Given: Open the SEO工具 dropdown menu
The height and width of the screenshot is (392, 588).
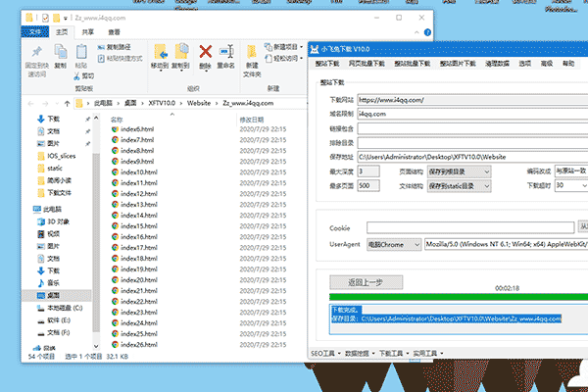Looking at the screenshot, I should pos(325,354).
